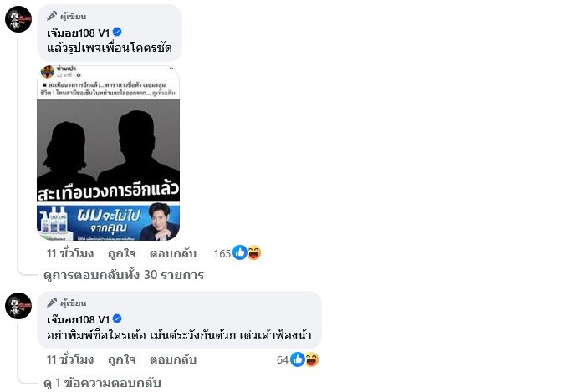This screenshot has height=392, width=577.
Task: Click the author pen icon on first comment
Action: 52,16
